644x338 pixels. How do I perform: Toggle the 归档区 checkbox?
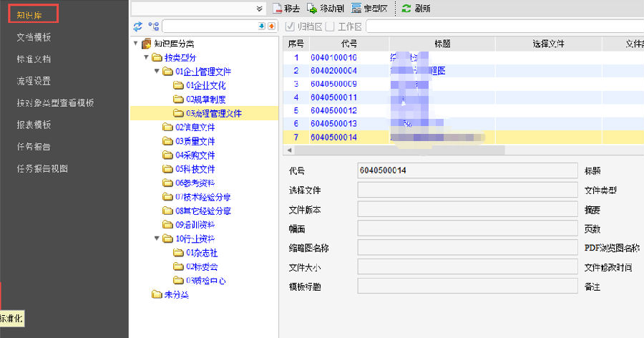tap(290, 26)
